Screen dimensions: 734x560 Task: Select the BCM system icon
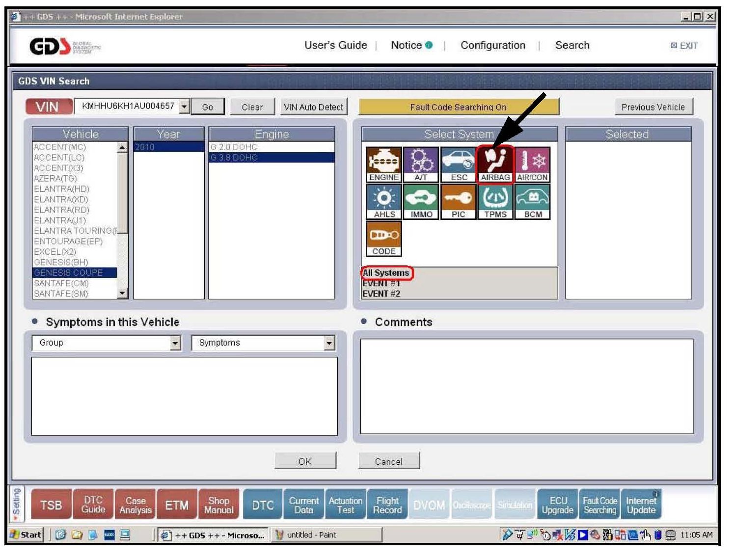click(532, 201)
